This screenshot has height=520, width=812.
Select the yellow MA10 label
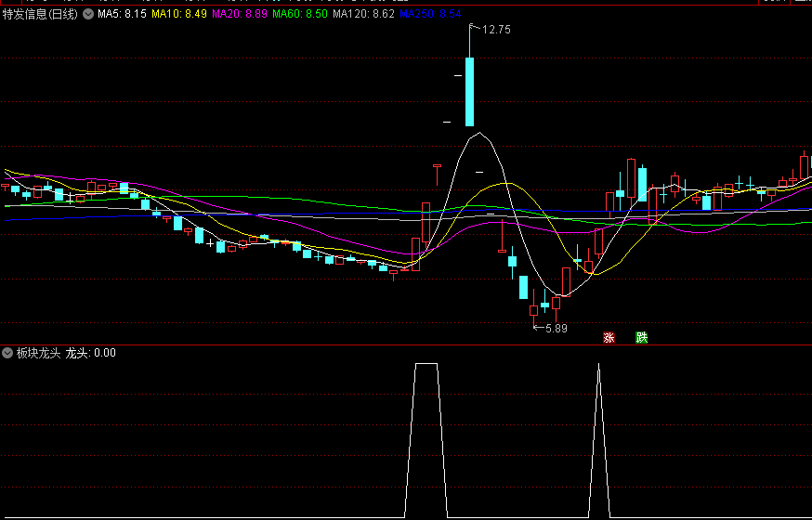[179, 15]
